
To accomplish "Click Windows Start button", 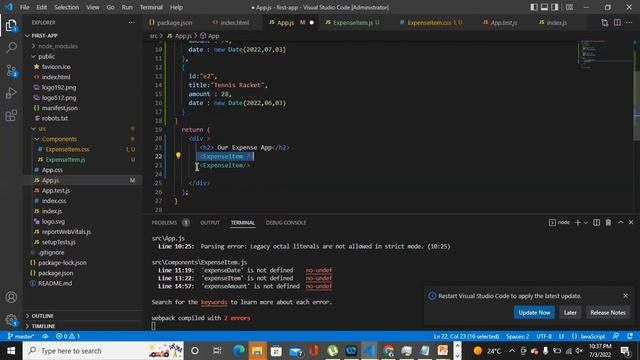I will click(x=11, y=351).
